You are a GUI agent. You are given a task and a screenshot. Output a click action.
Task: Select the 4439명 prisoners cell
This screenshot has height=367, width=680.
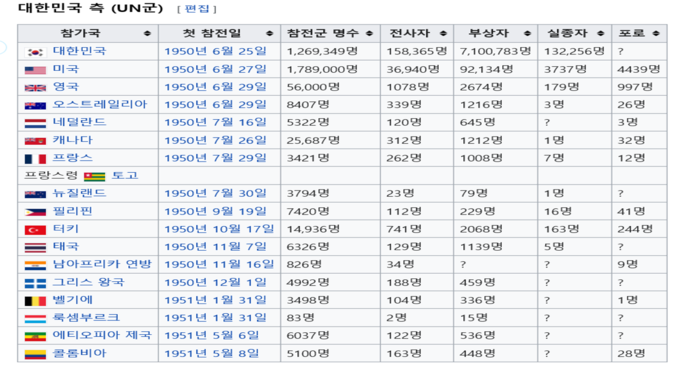639,69
